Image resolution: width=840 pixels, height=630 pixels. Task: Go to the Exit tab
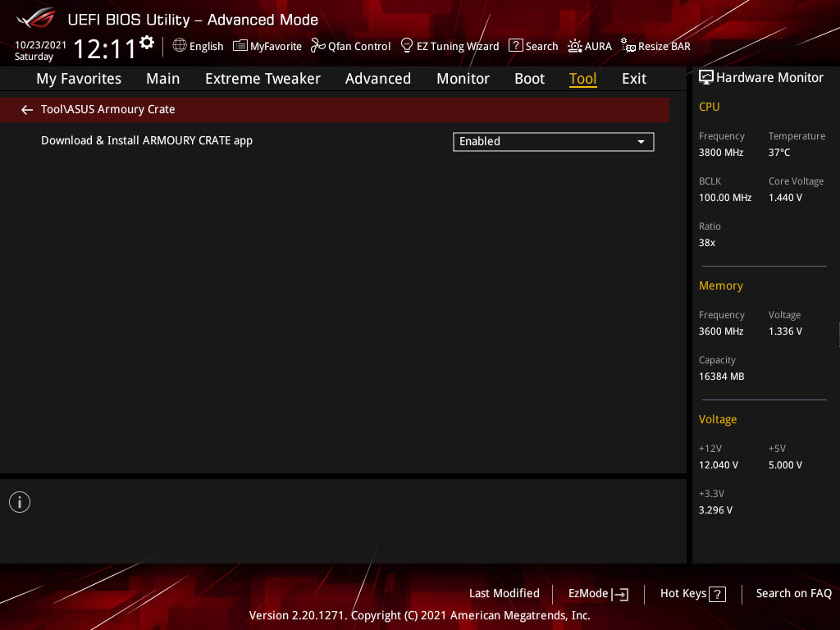tap(634, 79)
